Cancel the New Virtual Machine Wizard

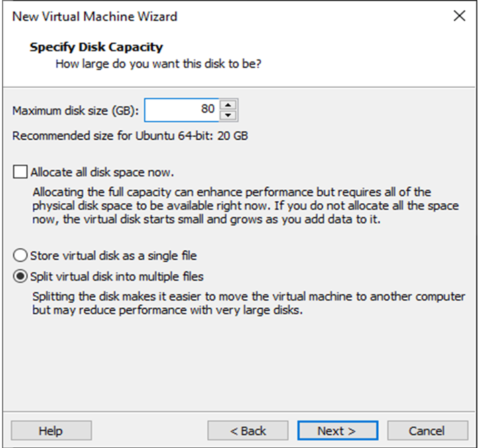427,431
